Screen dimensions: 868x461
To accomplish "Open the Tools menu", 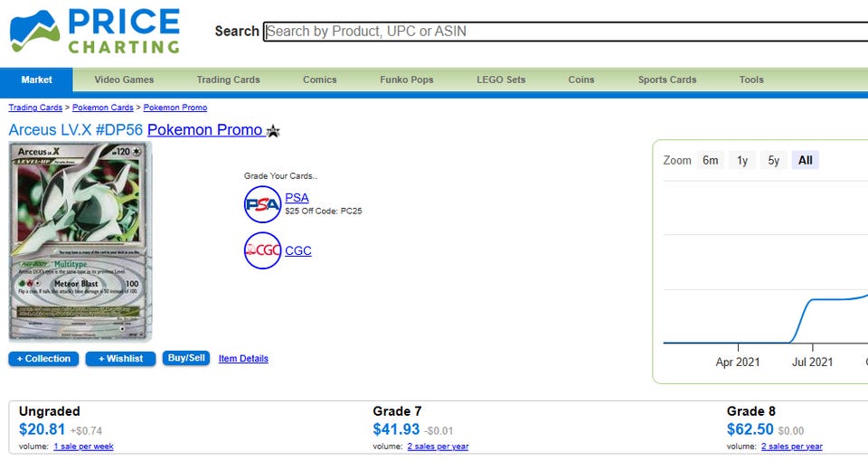I will 751,80.
